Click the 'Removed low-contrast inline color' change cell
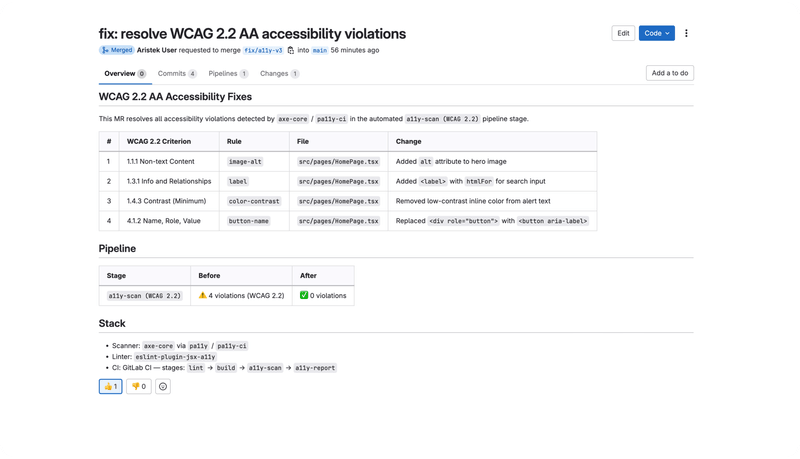Screen dimensions: 800x459 point(492,201)
